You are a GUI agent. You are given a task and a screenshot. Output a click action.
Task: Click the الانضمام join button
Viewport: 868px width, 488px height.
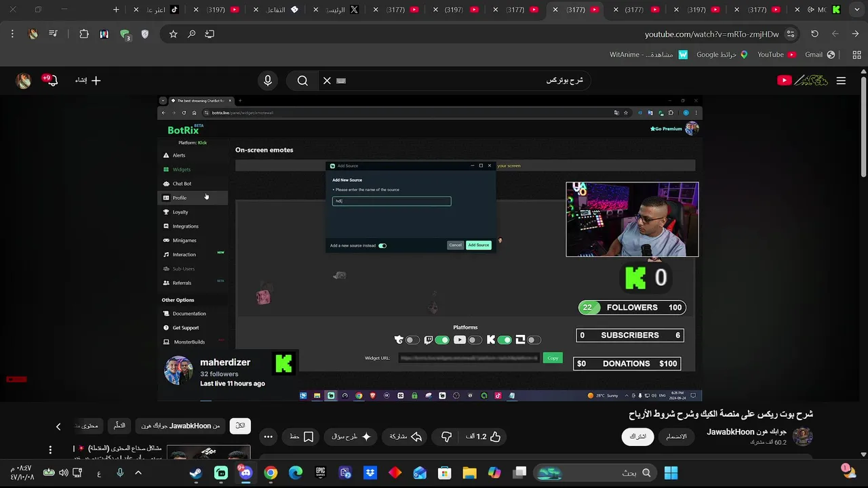(676, 436)
